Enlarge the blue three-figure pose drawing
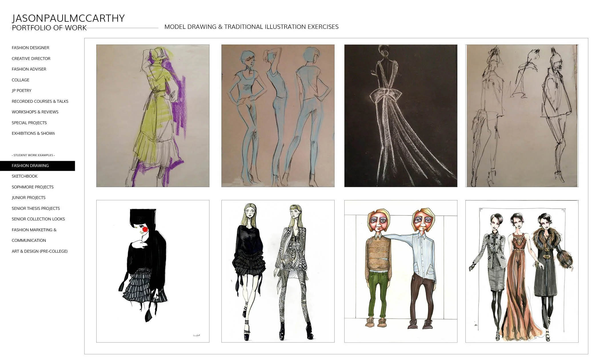 pos(278,116)
